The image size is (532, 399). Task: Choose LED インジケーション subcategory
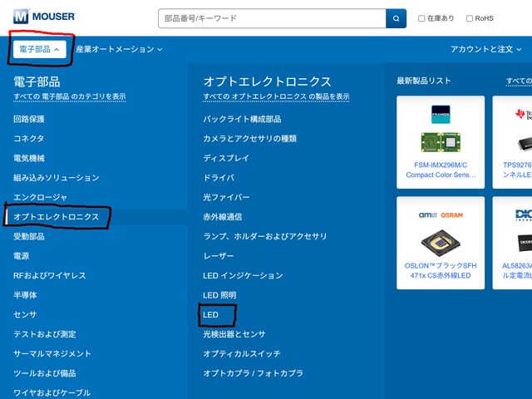point(243,275)
